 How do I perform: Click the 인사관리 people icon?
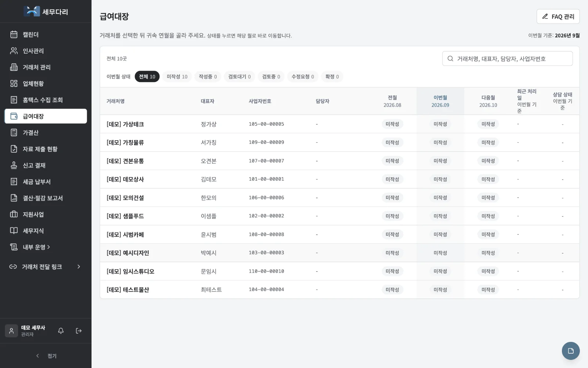(14, 51)
